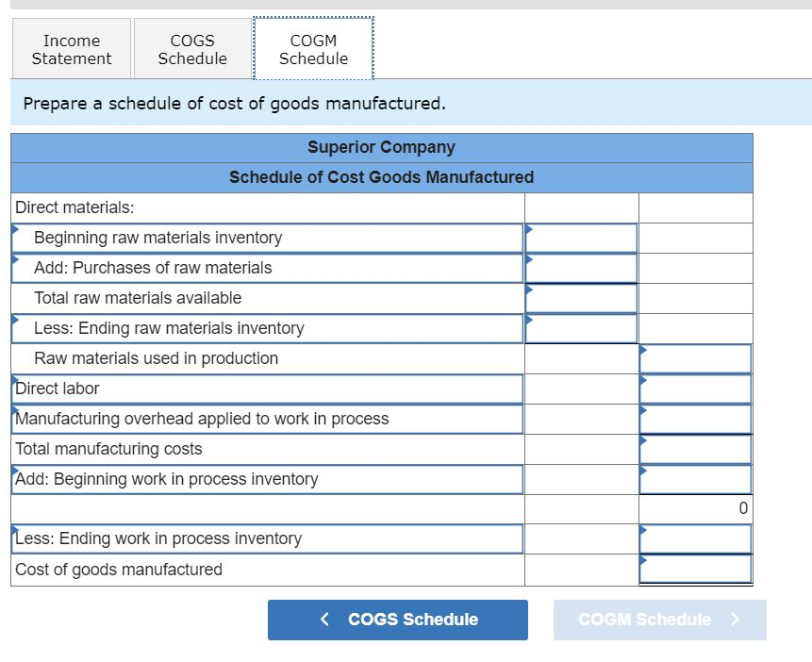Click the triangle marker on the Raw materials used amount cell
The width and height of the screenshot is (812, 662).
pyautogui.click(x=643, y=352)
